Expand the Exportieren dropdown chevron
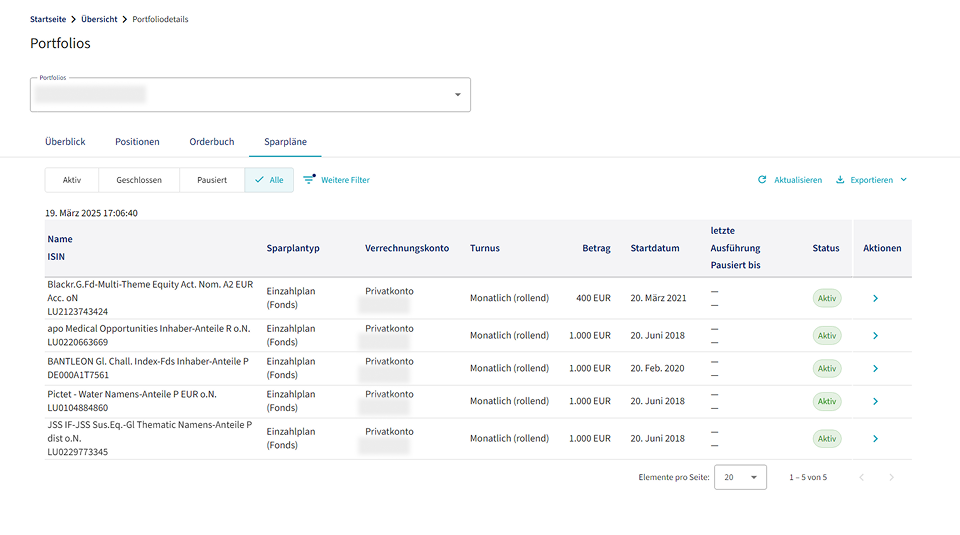 [x=904, y=179]
